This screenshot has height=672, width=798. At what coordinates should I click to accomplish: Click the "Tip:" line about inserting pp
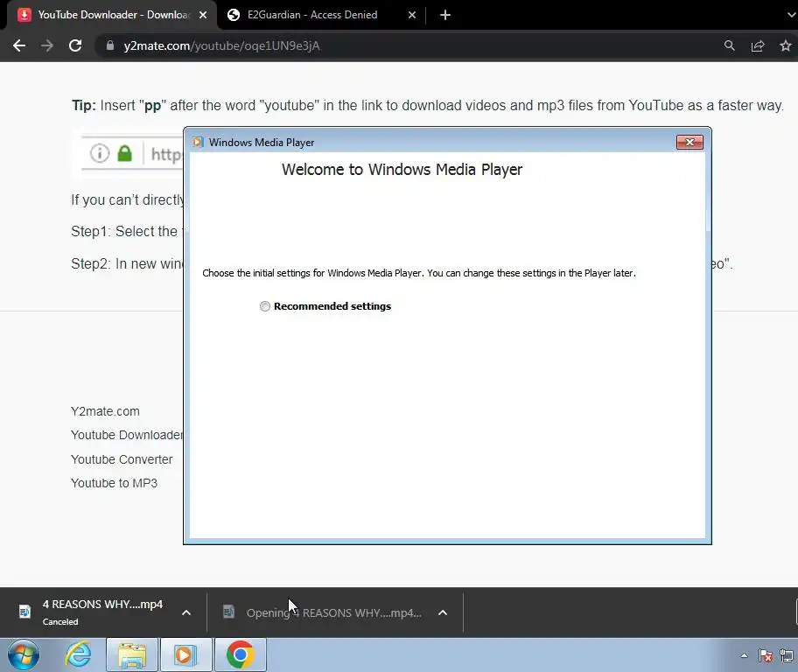pos(428,105)
